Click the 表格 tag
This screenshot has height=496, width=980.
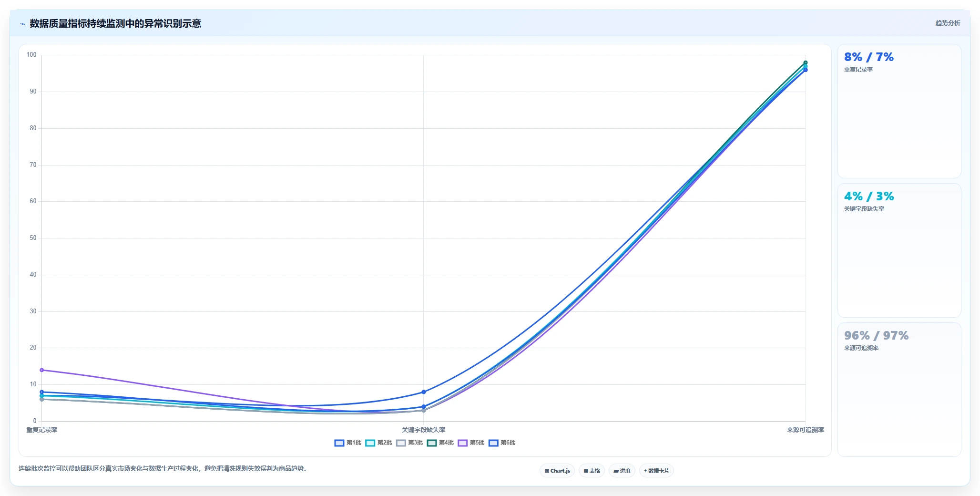592,471
